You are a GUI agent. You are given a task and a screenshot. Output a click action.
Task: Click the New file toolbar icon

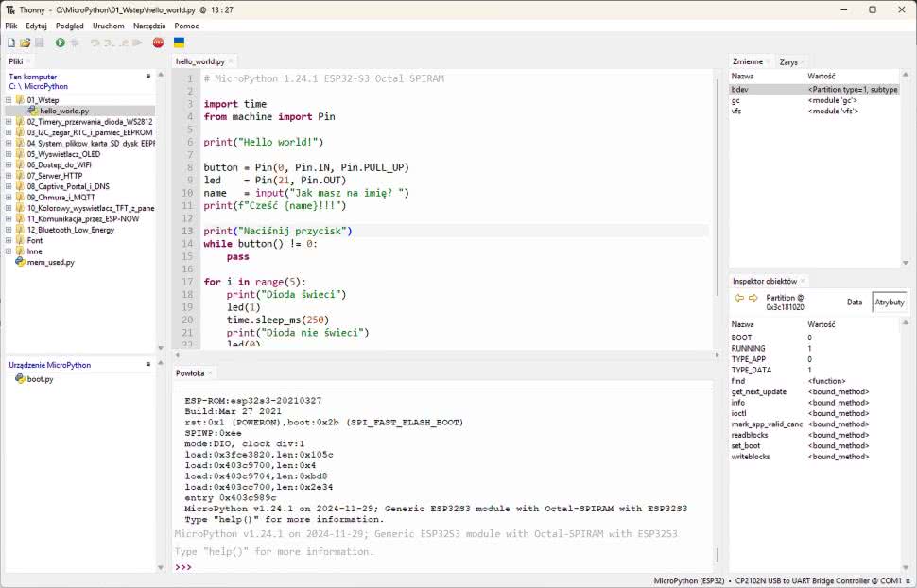(x=10, y=43)
